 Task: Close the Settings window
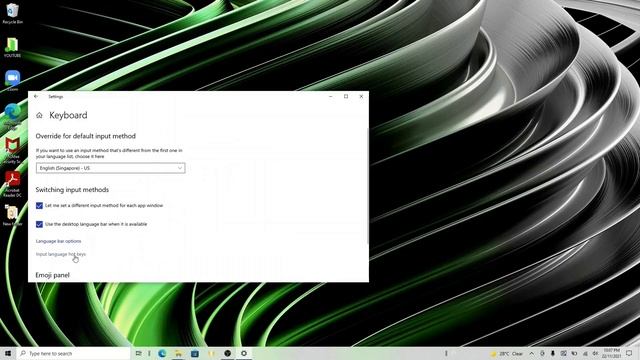(x=361, y=96)
